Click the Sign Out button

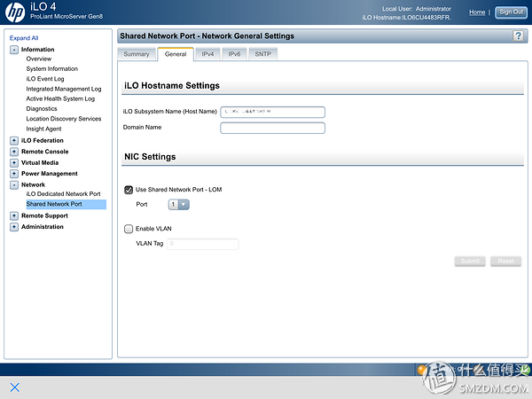click(x=510, y=12)
